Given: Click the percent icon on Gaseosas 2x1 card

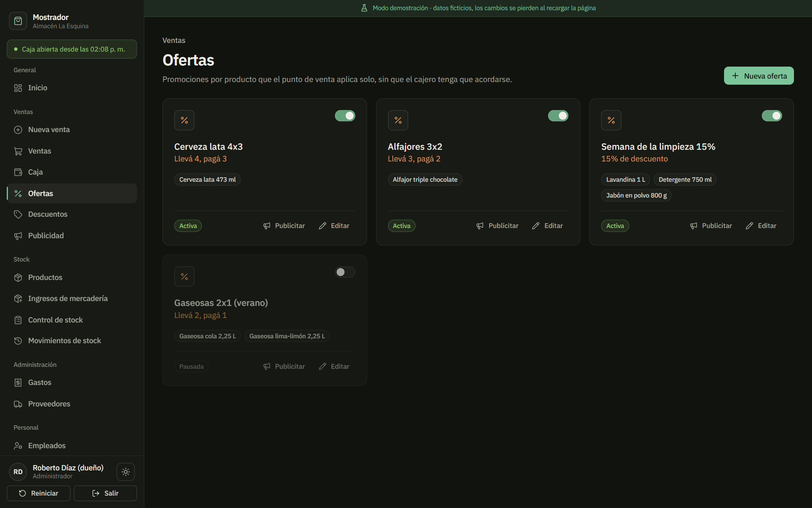Looking at the screenshot, I should tap(184, 277).
